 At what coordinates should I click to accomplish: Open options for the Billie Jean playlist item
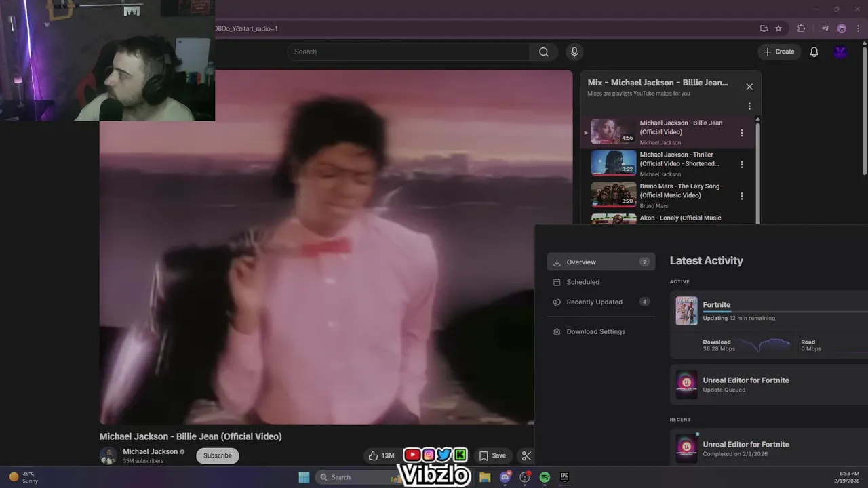741,133
